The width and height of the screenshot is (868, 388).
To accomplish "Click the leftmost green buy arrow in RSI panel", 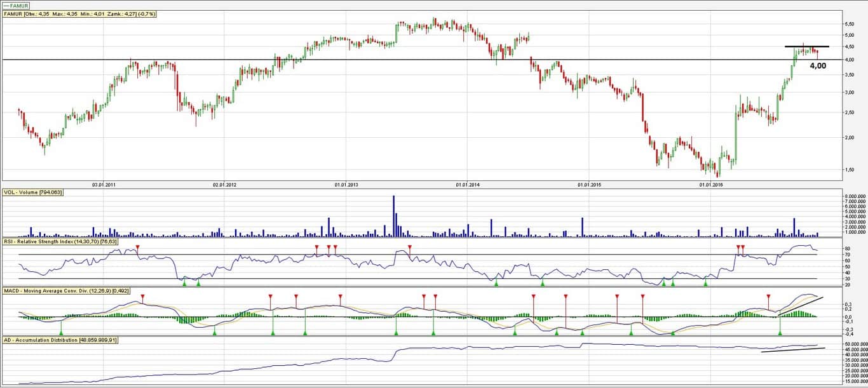I will point(184,283).
